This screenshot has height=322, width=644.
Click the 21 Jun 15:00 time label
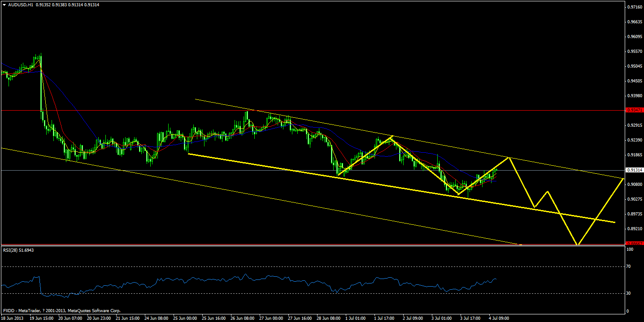point(128,318)
